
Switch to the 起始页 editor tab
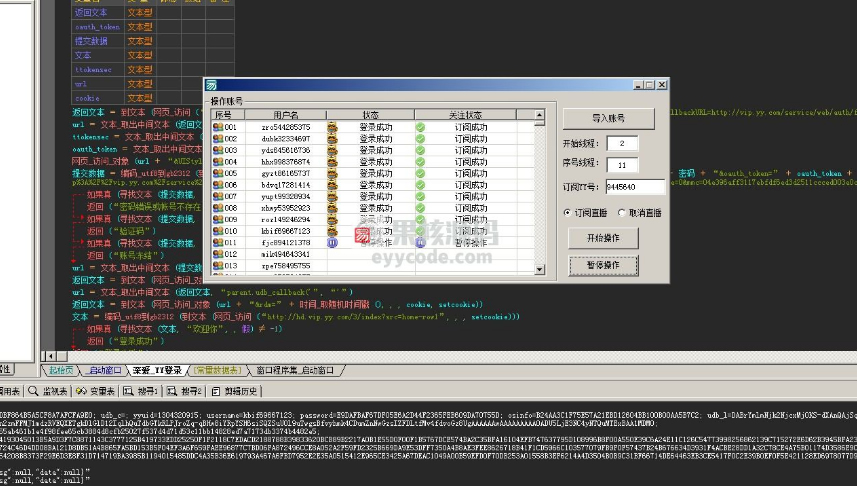click(61, 370)
